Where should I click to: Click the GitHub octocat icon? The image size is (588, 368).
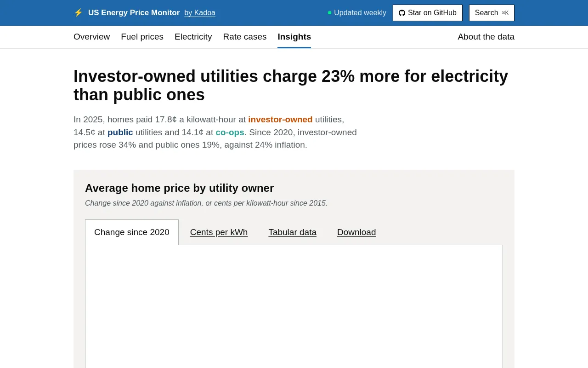pos(402,13)
